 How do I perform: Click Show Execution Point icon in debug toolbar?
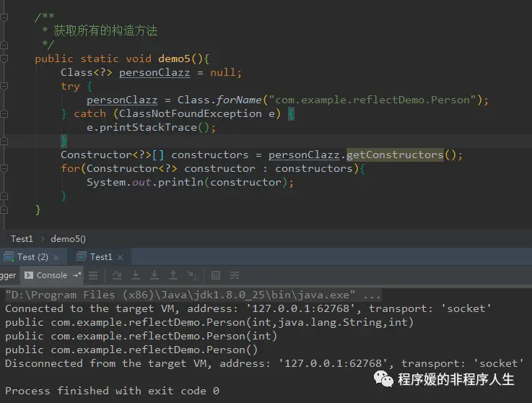tap(93, 275)
